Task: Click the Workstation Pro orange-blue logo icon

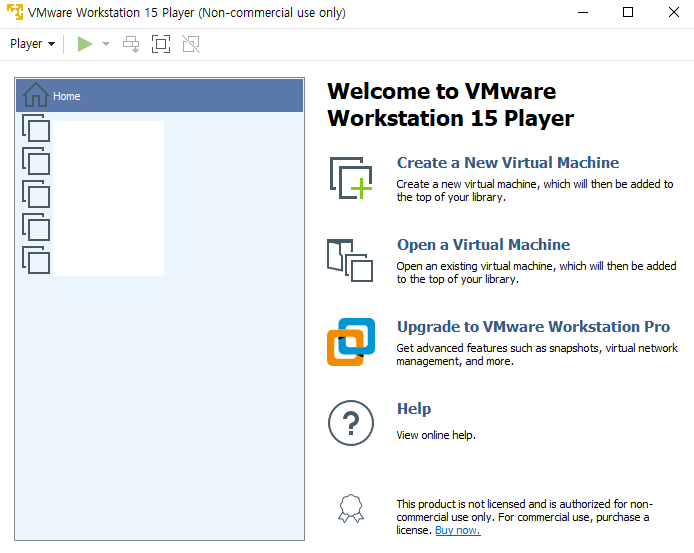Action: pos(351,342)
